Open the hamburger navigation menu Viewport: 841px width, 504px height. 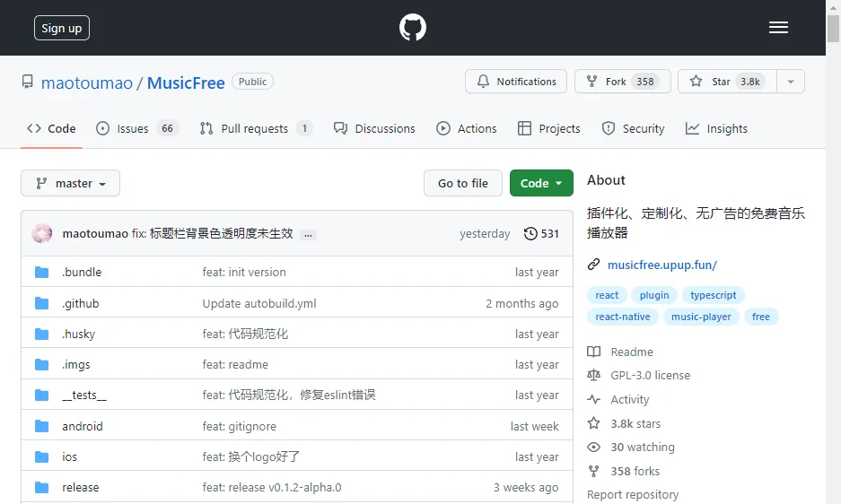[778, 27]
